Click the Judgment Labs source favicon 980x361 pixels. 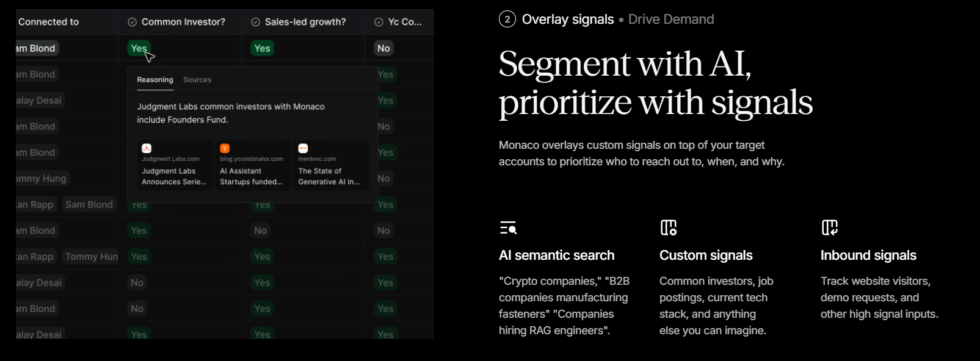[x=147, y=148]
